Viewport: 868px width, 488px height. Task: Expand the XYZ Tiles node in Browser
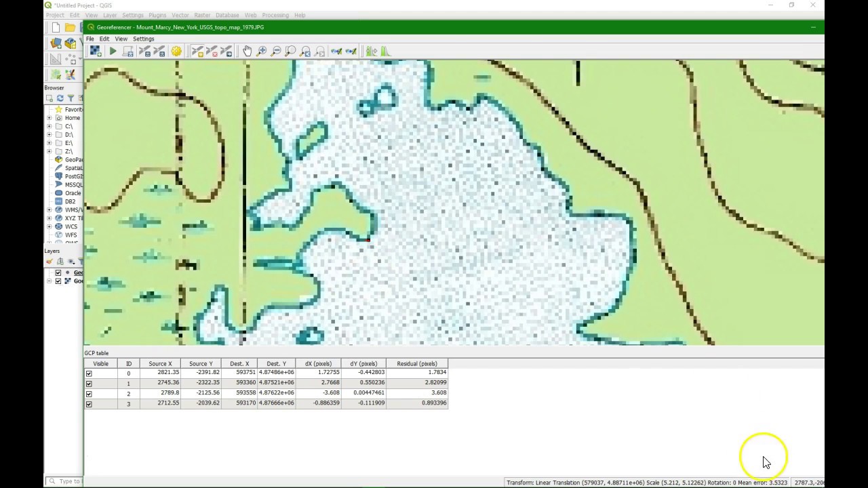click(49, 218)
